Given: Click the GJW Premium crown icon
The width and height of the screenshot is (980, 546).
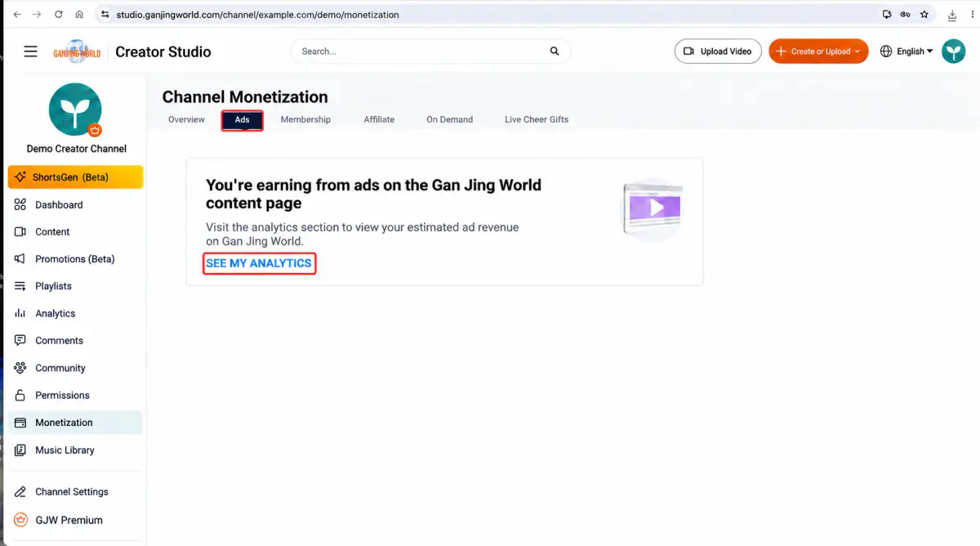Looking at the screenshot, I should (20, 520).
